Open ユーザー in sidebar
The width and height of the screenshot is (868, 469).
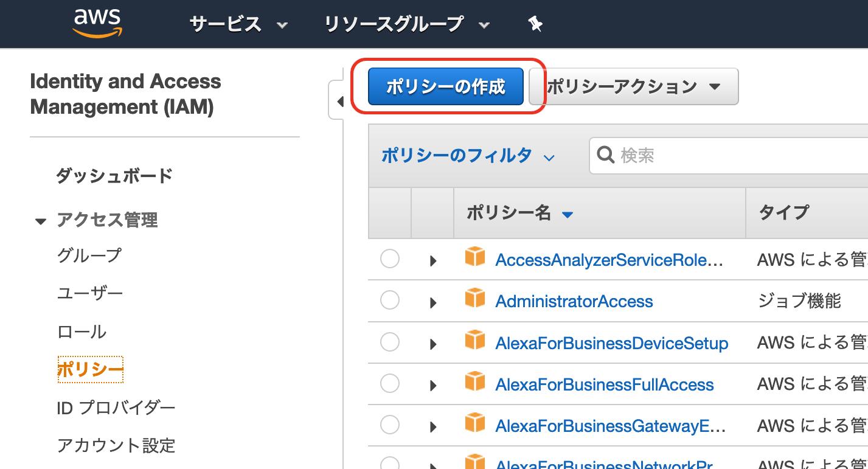pos(89,293)
